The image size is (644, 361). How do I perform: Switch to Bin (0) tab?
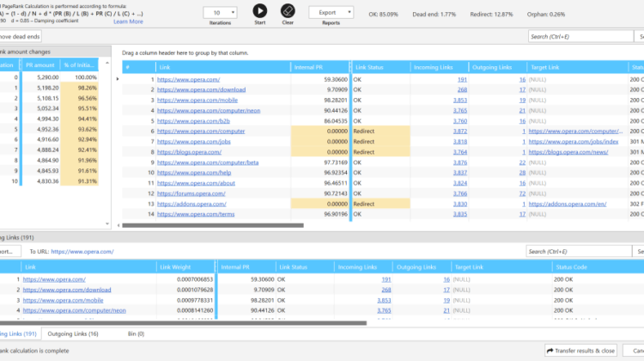[136, 333]
